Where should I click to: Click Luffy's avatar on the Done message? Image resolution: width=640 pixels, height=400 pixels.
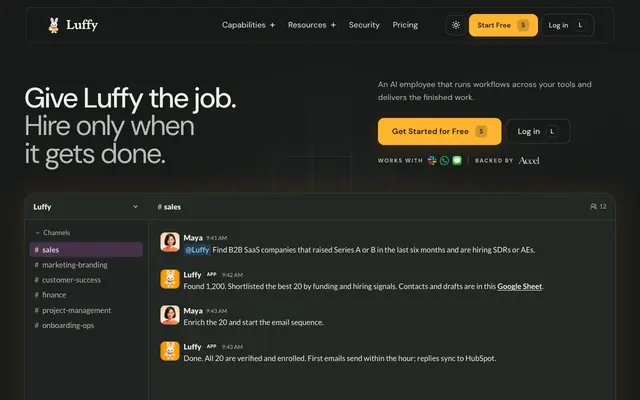click(170, 351)
